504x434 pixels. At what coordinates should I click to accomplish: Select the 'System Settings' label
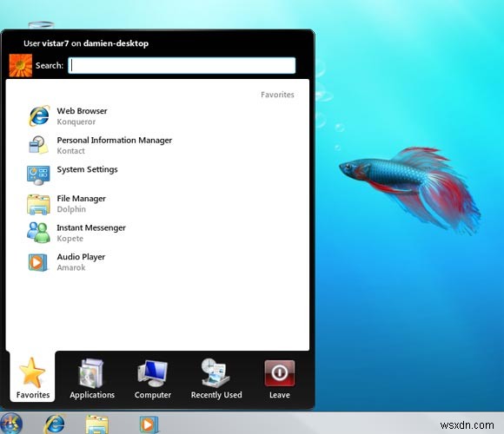[x=87, y=169]
